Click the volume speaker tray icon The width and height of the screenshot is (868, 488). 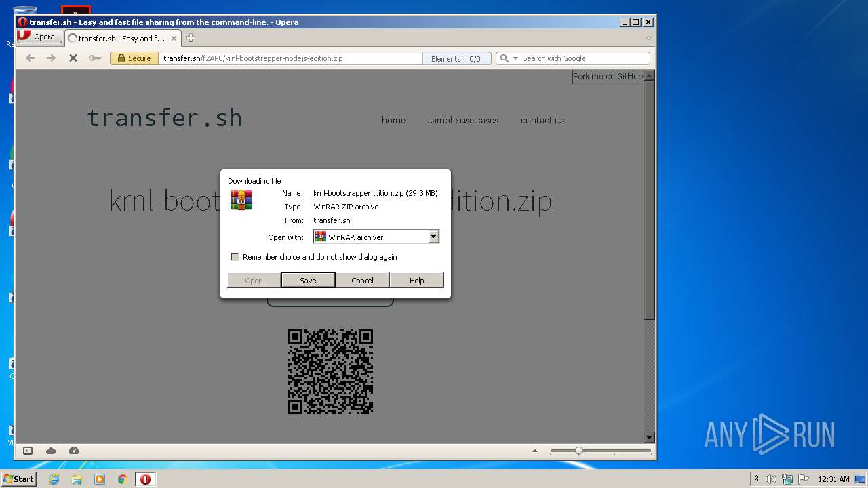coord(770,479)
